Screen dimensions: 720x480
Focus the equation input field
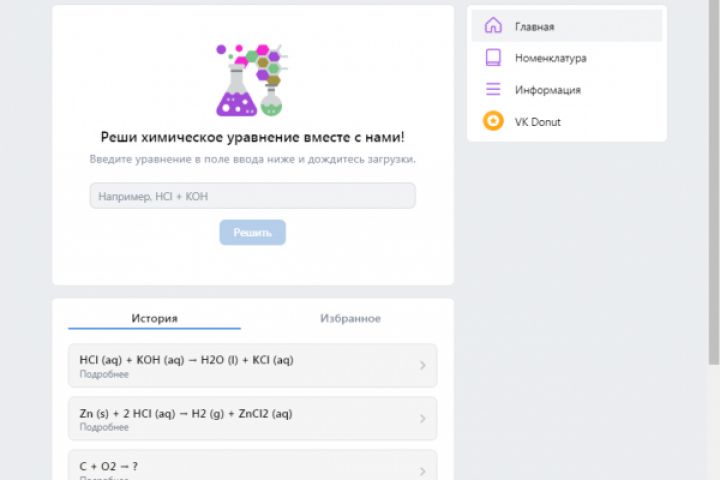(x=253, y=196)
